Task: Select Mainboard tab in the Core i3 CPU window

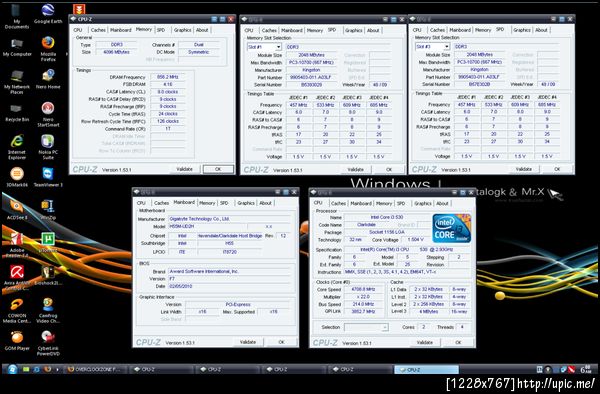Action: click(361, 204)
